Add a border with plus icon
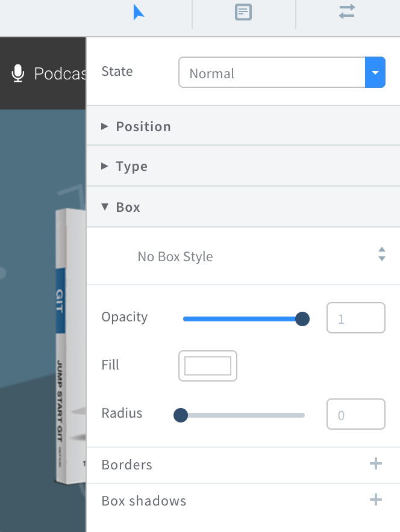This screenshot has height=532, width=400. coord(376,463)
